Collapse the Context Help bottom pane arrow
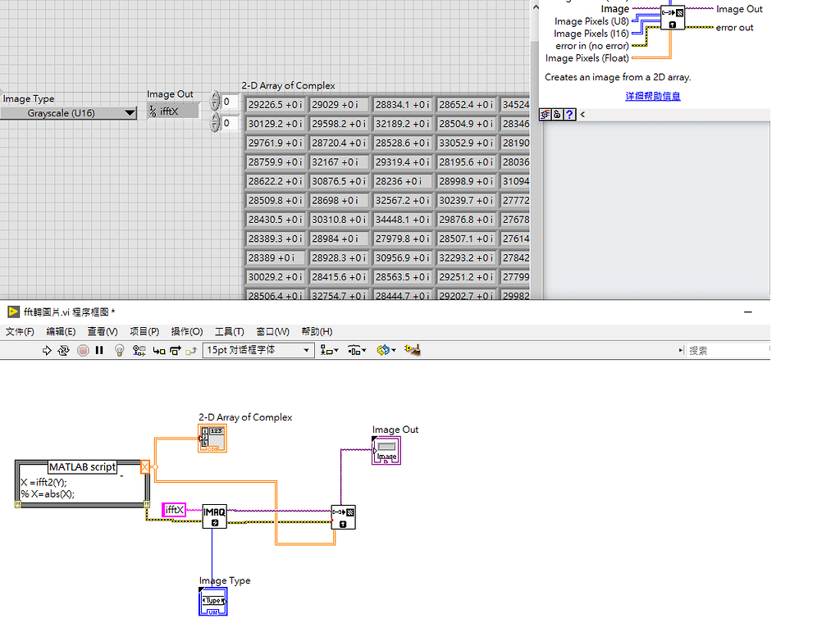Image resolution: width=840 pixels, height=632 pixels. coord(582,115)
